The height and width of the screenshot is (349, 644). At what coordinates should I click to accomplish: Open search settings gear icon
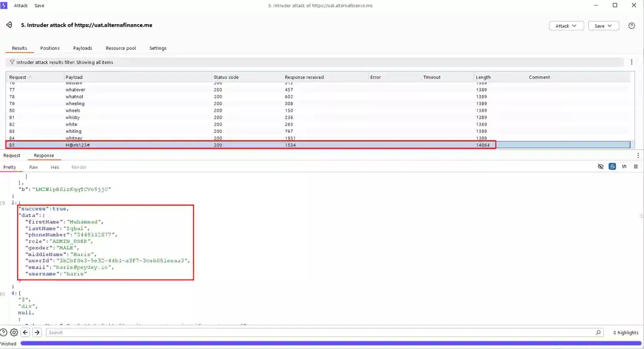[14, 332]
